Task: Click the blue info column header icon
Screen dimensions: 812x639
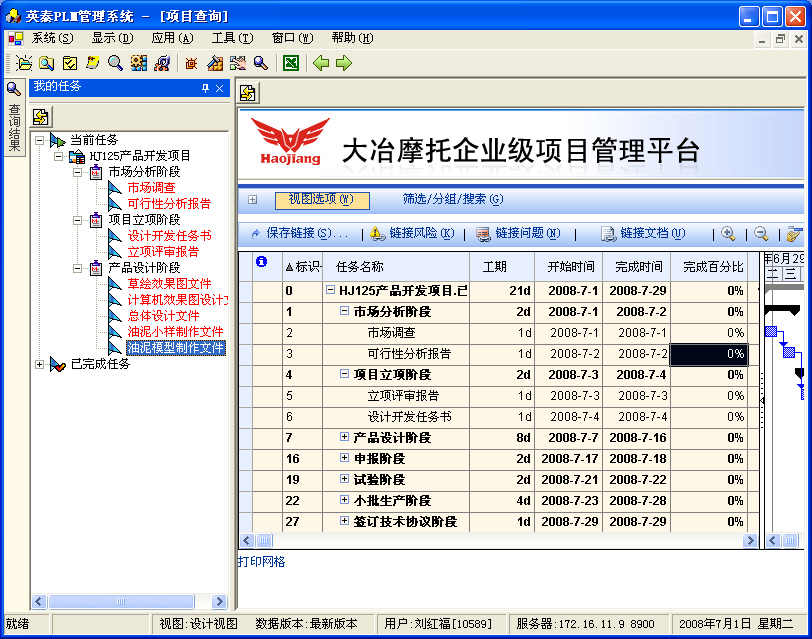Action: pyautogui.click(x=262, y=262)
